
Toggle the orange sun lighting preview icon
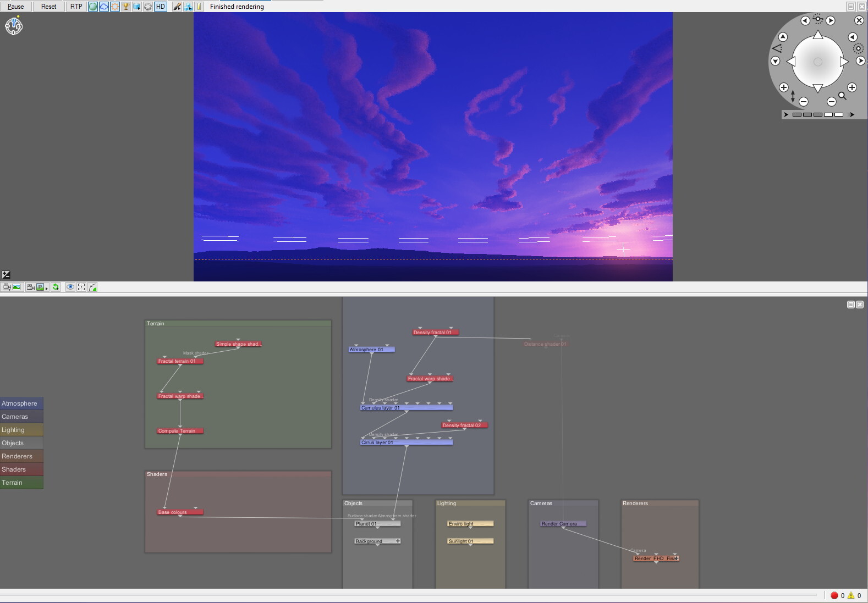pyautogui.click(x=115, y=7)
